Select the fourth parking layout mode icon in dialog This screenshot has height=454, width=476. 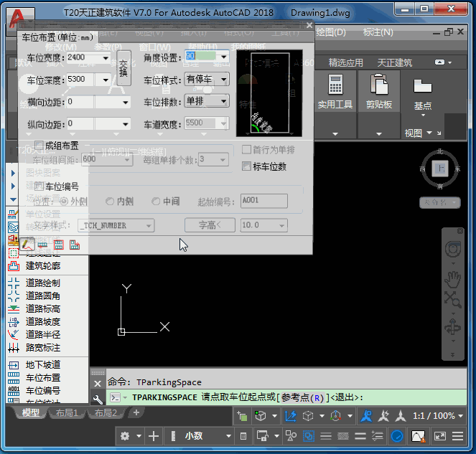pos(75,245)
